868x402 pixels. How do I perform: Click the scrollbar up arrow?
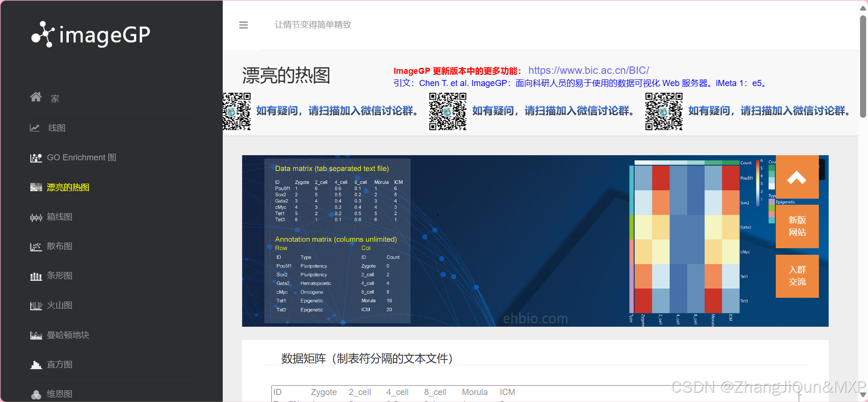coord(863,8)
